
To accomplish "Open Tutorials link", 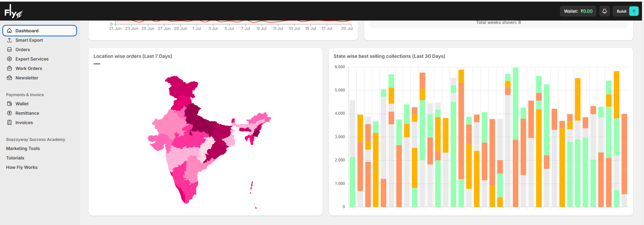I will [x=15, y=158].
